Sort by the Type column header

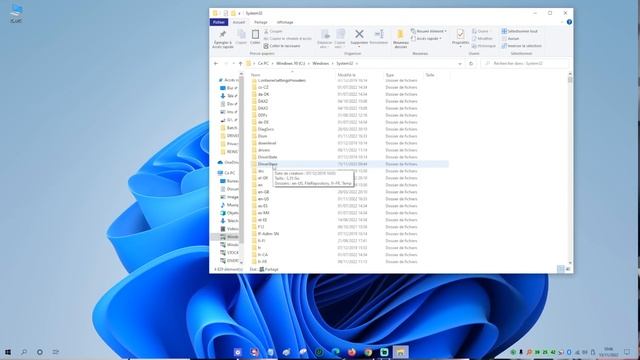403,75
